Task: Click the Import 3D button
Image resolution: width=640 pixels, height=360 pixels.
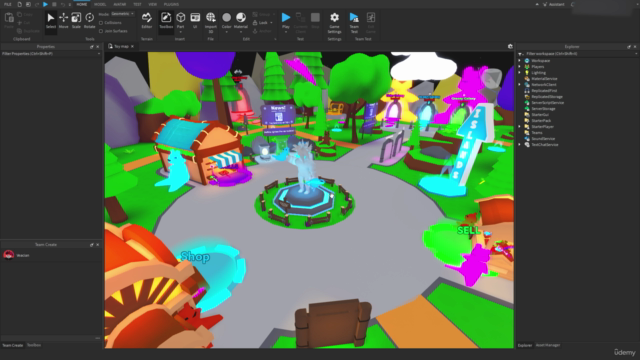Action: pyautogui.click(x=211, y=22)
